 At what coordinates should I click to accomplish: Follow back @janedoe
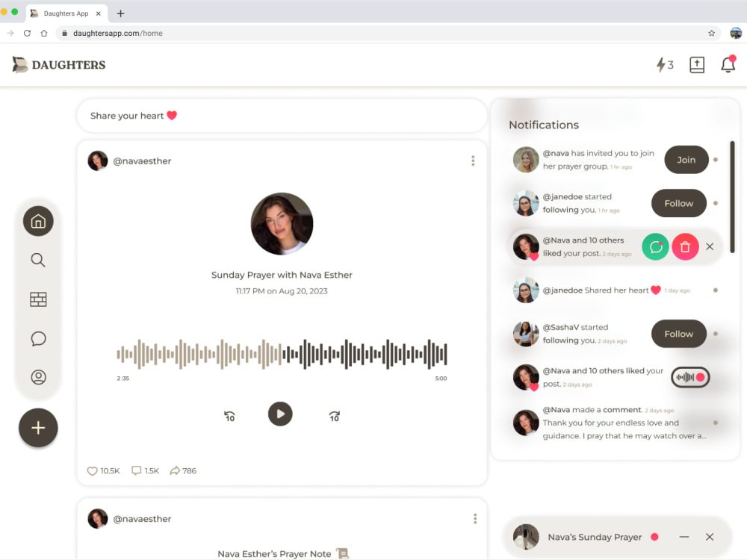pyautogui.click(x=679, y=203)
